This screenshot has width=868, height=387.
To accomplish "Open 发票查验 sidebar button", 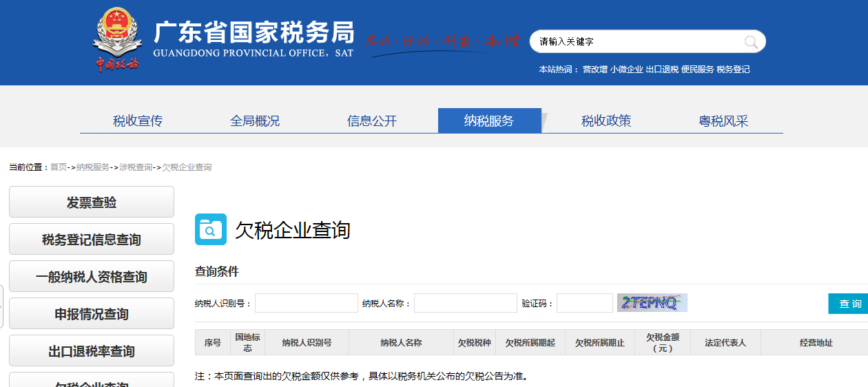I will (92, 202).
